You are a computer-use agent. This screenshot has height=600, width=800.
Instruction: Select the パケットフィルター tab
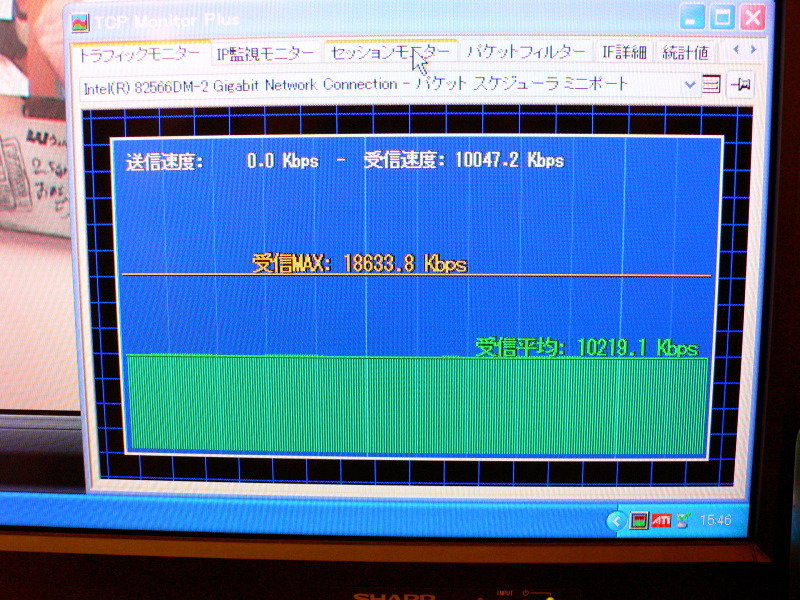tap(526, 52)
